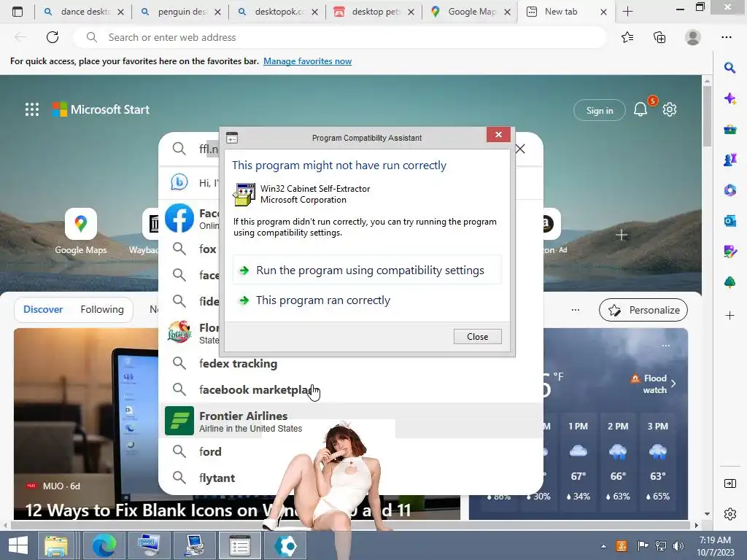
Task: Open sidebar Microsoft 365 icon
Action: tap(729, 190)
